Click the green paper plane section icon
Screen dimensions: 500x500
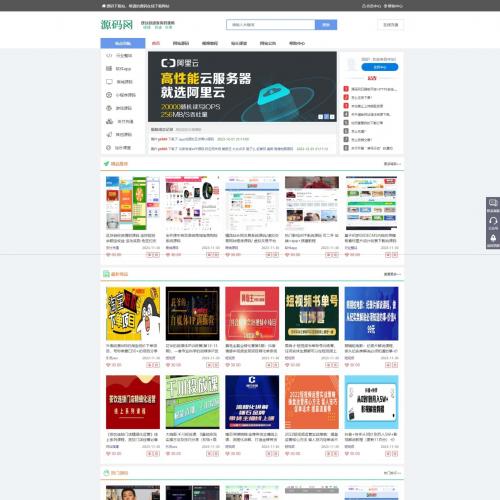106,163
